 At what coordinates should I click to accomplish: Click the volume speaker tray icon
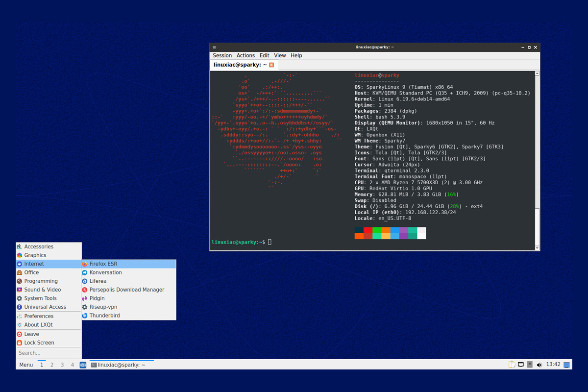[x=539, y=365]
